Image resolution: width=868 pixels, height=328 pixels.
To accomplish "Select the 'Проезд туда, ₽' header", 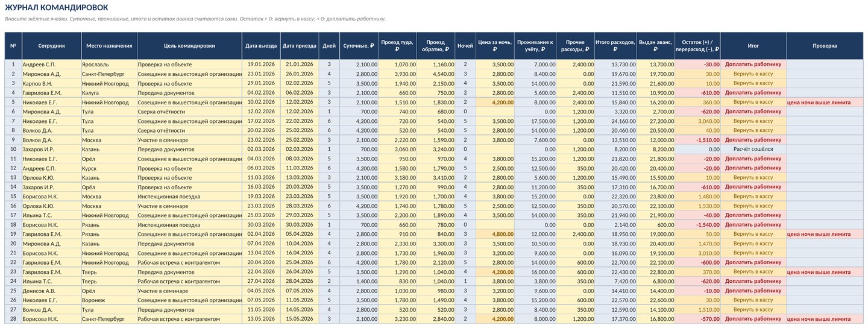I will point(397,46).
